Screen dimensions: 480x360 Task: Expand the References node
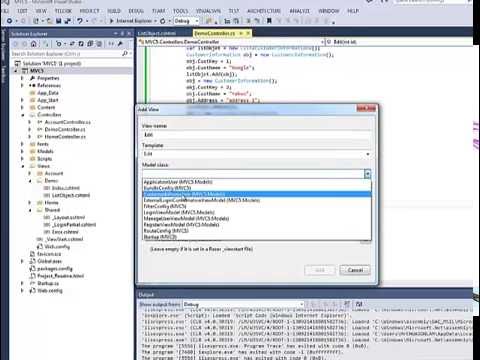[22, 85]
